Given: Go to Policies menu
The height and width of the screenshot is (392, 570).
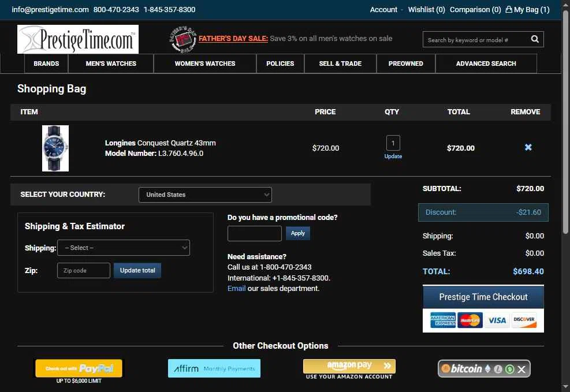Looking at the screenshot, I should click(x=280, y=64).
